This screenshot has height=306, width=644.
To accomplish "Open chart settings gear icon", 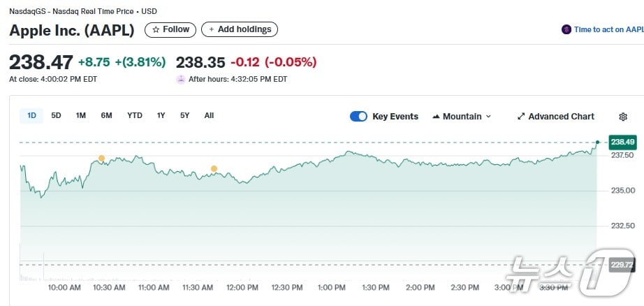I will click(x=623, y=117).
